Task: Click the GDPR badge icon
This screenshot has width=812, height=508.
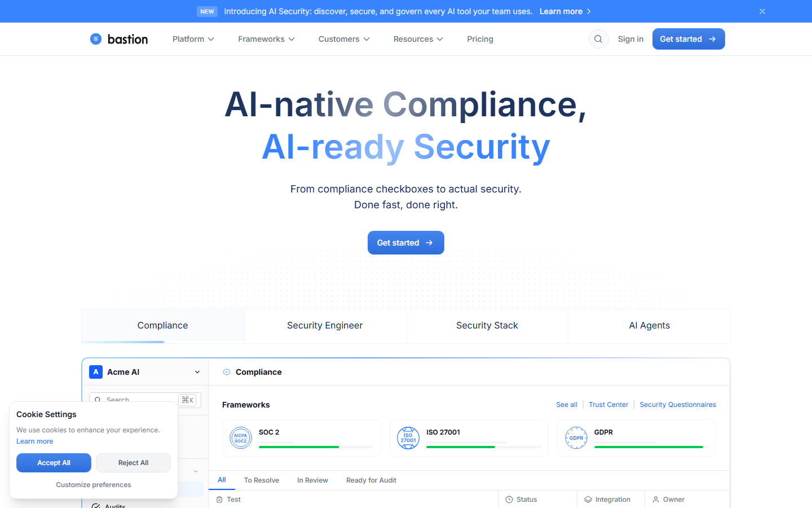Action: click(576, 438)
